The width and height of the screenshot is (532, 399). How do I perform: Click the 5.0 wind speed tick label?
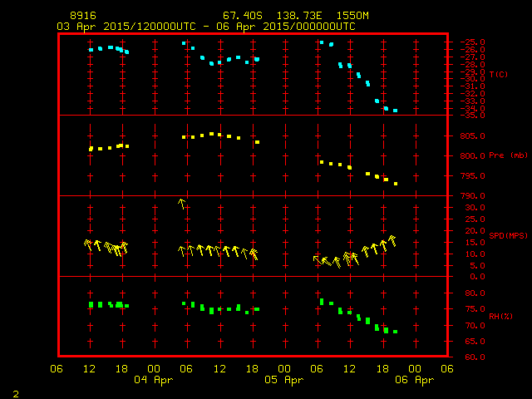477,266
